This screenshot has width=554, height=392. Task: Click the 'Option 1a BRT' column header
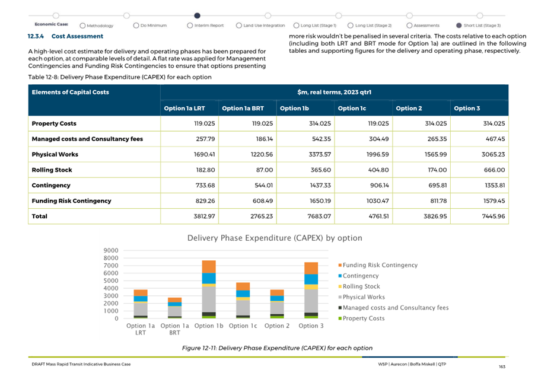pos(243,109)
